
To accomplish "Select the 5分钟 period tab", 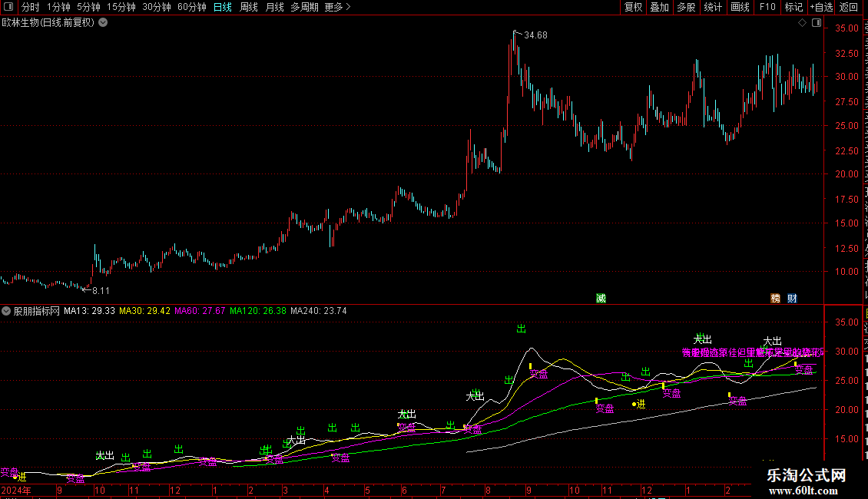I will [88, 7].
